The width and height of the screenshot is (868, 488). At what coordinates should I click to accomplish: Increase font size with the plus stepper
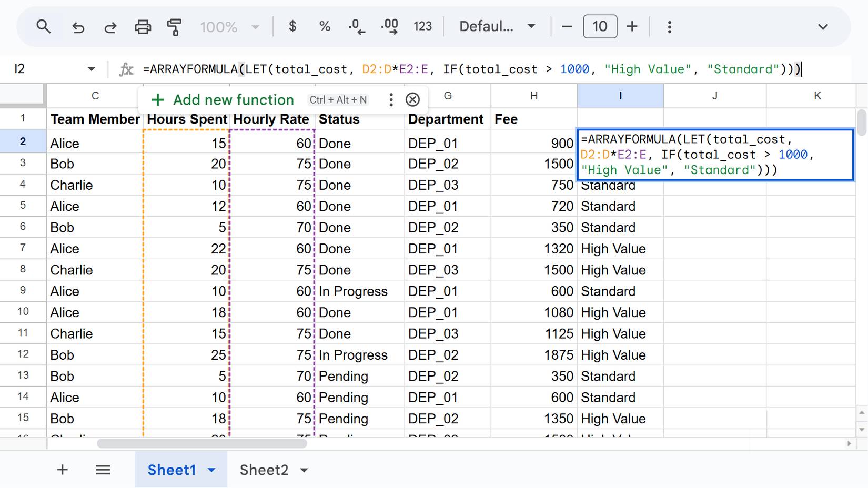[632, 26]
